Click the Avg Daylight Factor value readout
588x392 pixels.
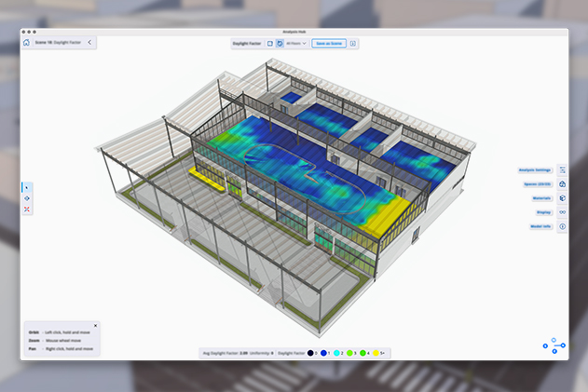pos(225,353)
